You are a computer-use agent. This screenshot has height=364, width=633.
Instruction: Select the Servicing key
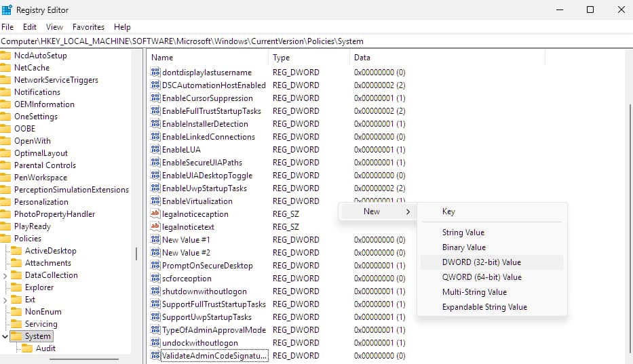tap(41, 324)
